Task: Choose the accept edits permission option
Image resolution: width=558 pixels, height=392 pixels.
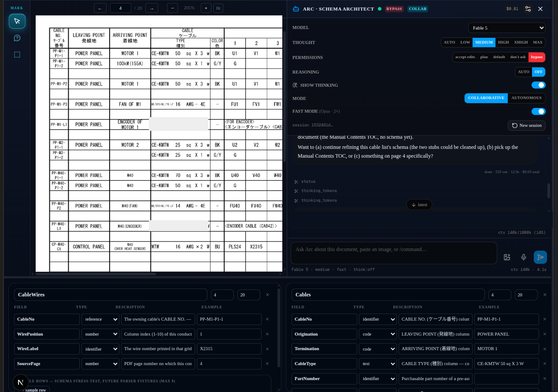Action: pyautogui.click(x=465, y=57)
